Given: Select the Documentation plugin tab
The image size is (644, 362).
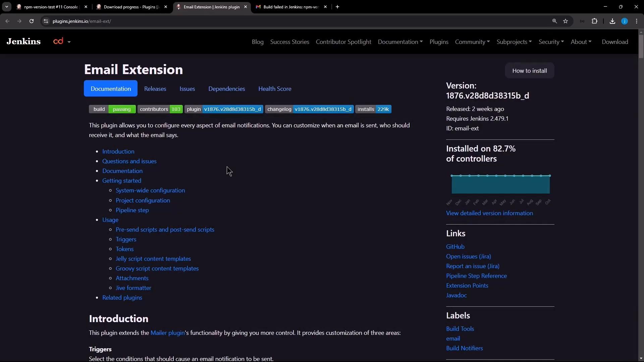Looking at the screenshot, I should 111,88.
